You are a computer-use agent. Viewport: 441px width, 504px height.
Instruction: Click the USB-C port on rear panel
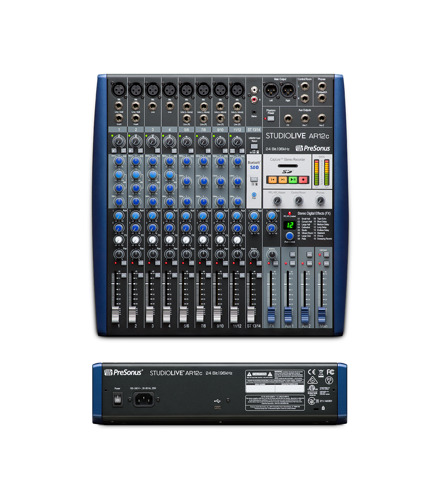click(218, 408)
